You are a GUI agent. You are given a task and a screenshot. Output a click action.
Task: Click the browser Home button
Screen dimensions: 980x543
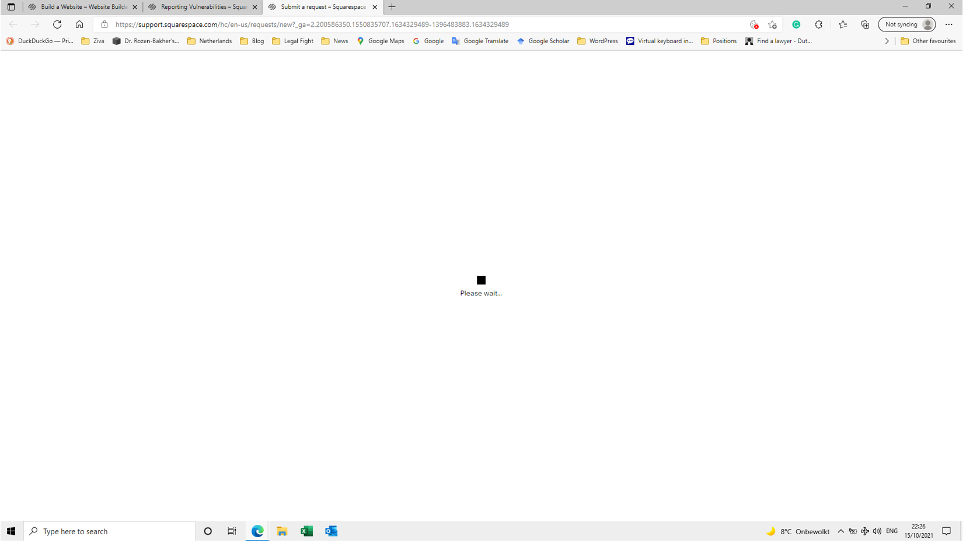(x=79, y=25)
